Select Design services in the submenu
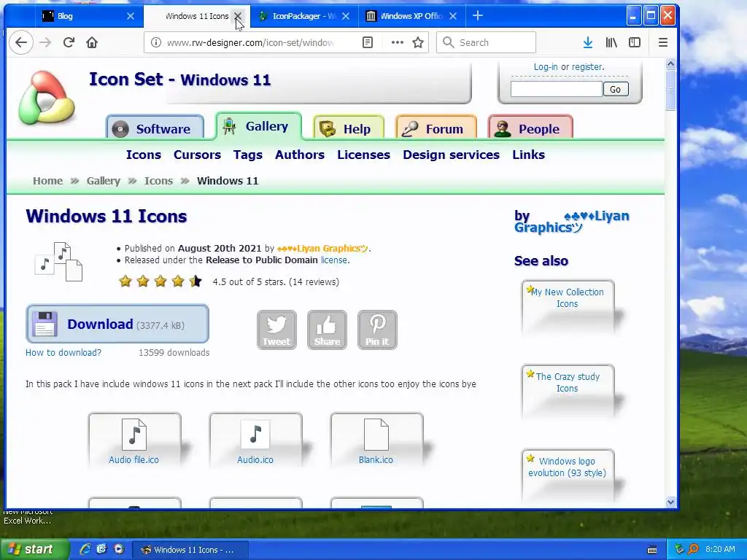Screen dimensions: 747x560 pyautogui.click(x=451, y=155)
